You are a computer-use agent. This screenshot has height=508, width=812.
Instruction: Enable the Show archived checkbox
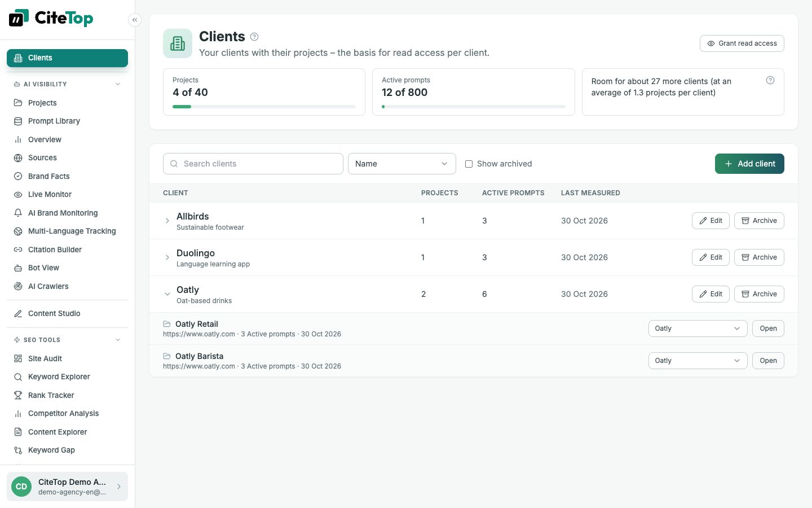coord(469,164)
